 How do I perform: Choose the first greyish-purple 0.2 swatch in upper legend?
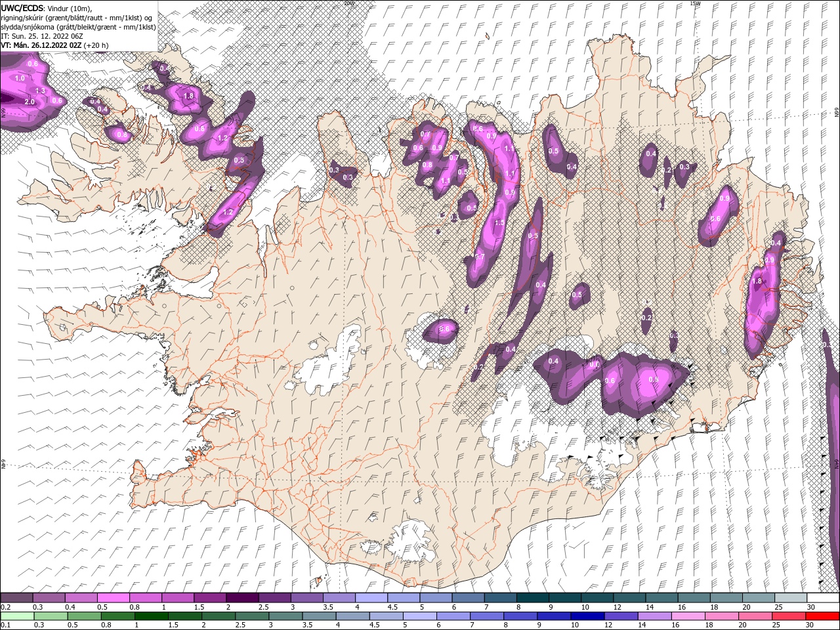pos(16,598)
